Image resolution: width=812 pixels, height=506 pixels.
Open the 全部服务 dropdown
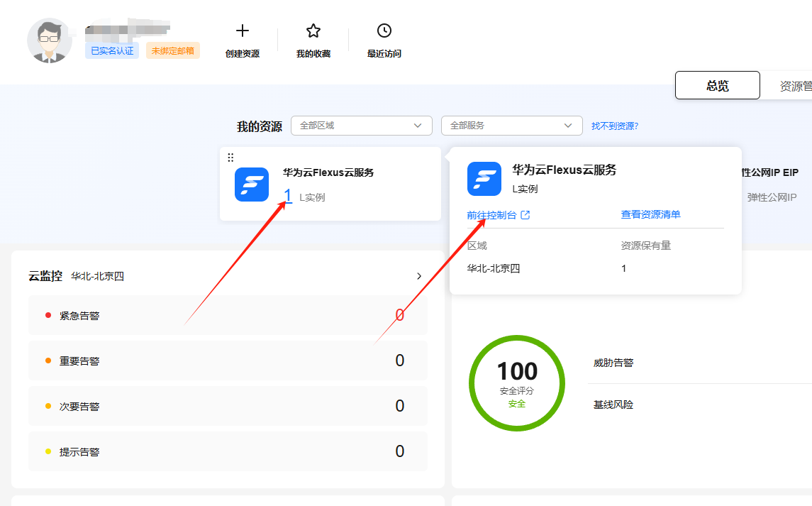pyautogui.click(x=511, y=126)
